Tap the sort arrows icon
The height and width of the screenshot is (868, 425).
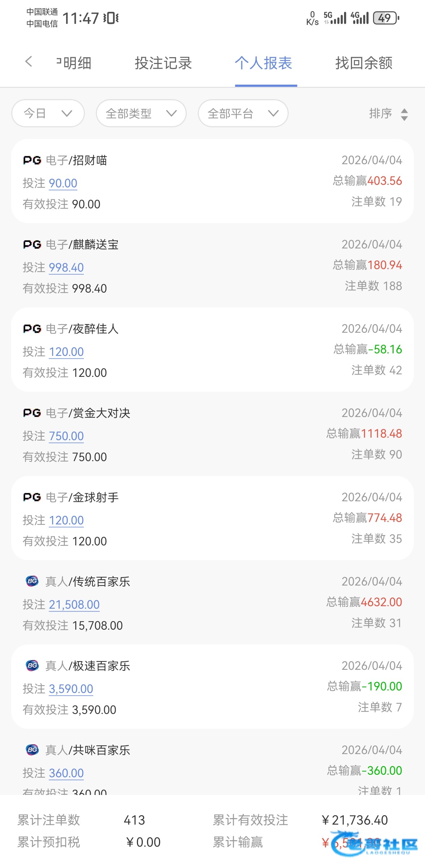[404, 114]
